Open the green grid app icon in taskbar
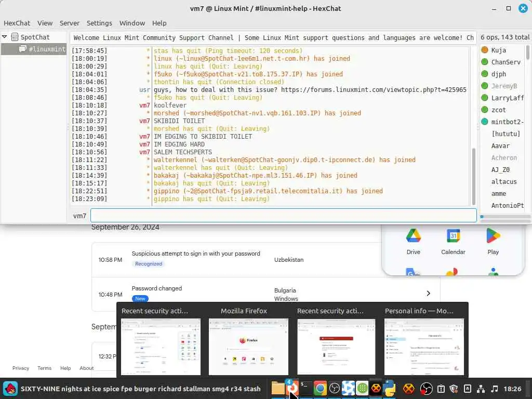 point(362,389)
